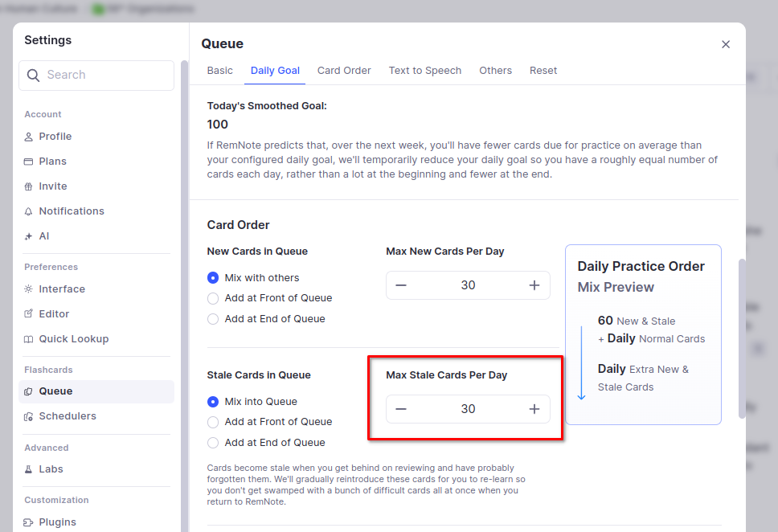Click the Quick Lookup book icon
This screenshot has width=778, height=532.
click(x=29, y=339)
